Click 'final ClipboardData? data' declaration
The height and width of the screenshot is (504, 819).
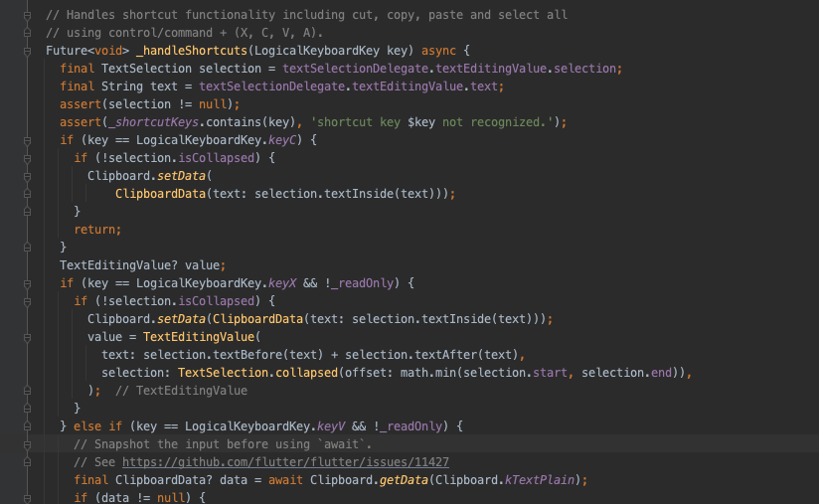pos(160,480)
